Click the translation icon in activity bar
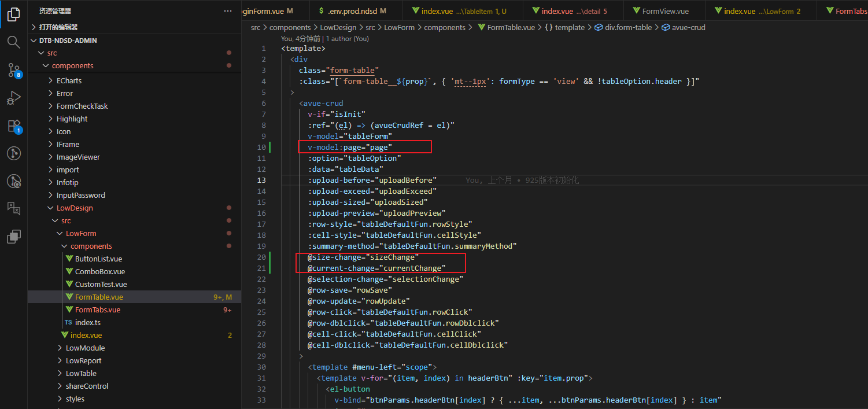868x409 pixels. pos(13,208)
